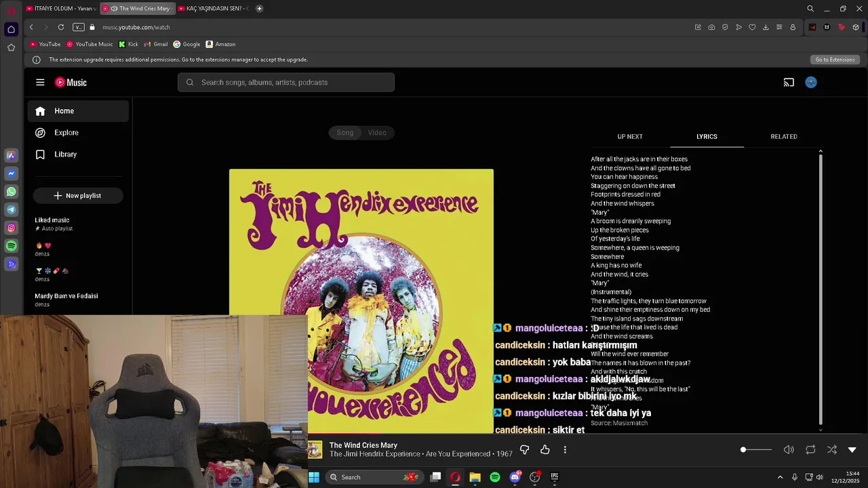Open Telegram in Opera sidebar
Screen dimensions: 868x488
(11, 210)
